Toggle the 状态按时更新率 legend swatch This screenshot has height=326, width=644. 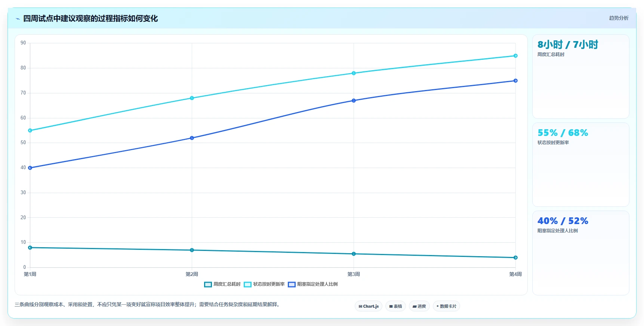(247, 285)
